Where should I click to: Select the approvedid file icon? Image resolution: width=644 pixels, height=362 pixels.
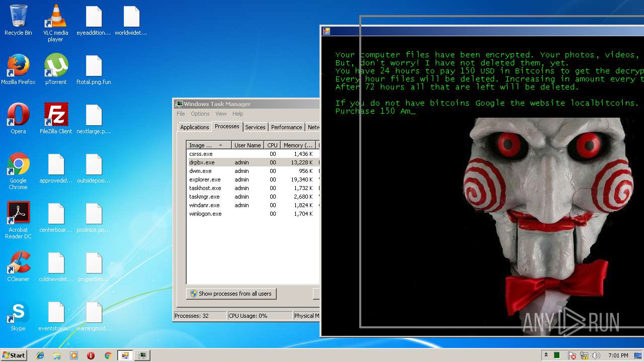pyautogui.click(x=55, y=168)
